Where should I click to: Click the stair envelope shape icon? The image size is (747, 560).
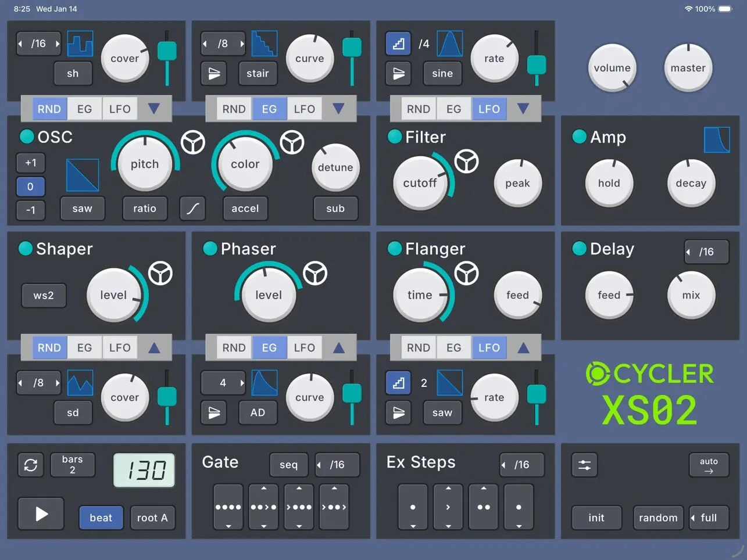click(265, 44)
